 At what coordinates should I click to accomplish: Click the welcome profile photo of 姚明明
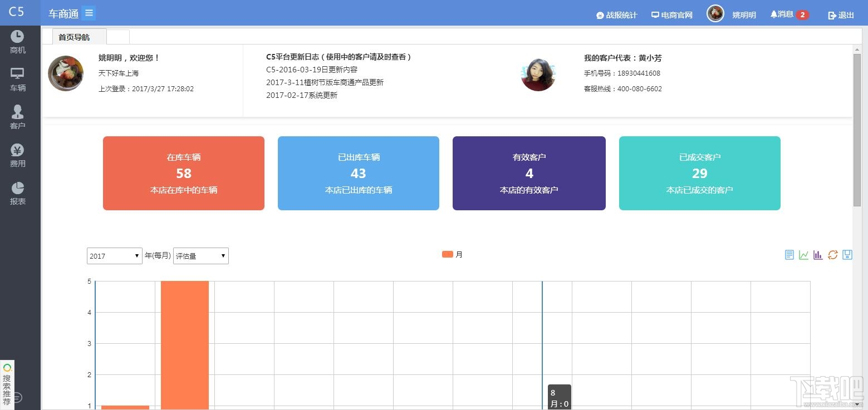66,73
